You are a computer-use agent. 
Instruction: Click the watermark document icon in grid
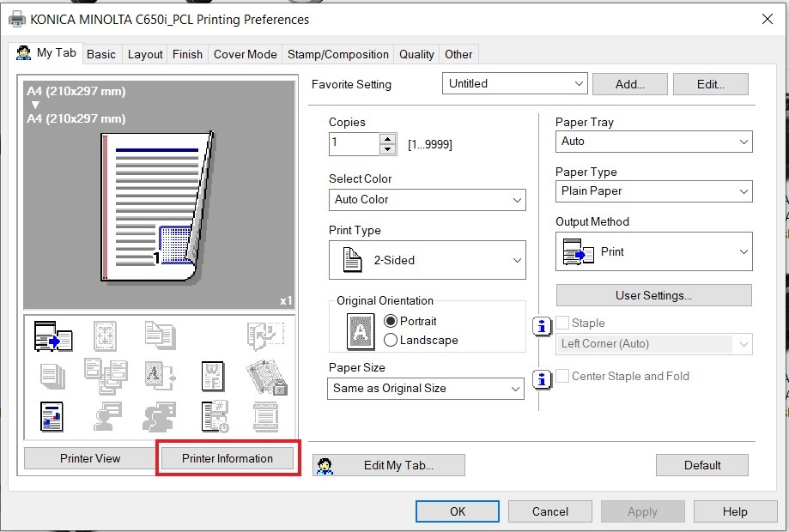click(x=213, y=376)
